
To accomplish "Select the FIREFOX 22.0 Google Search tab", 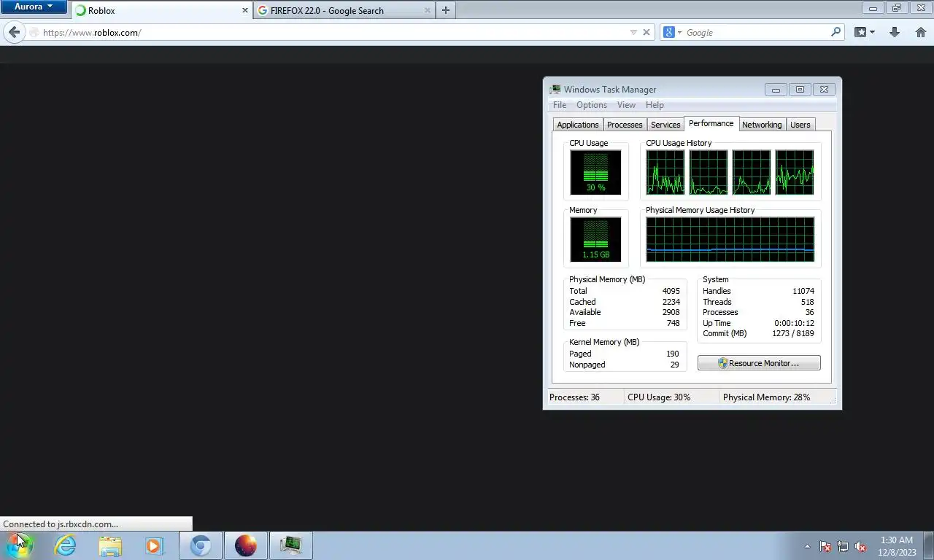I will pos(344,11).
